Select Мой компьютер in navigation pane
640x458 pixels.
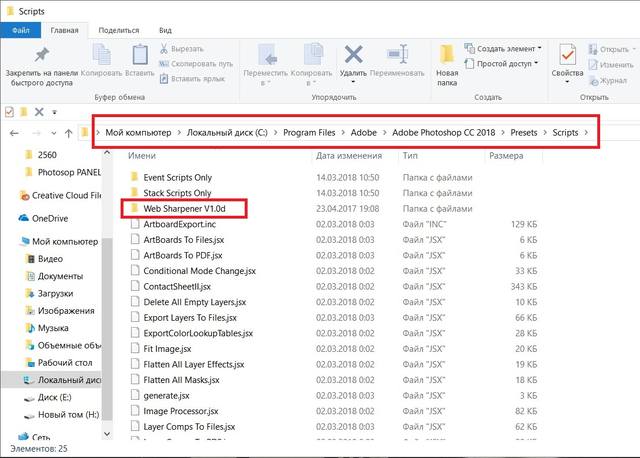point(59,242)
